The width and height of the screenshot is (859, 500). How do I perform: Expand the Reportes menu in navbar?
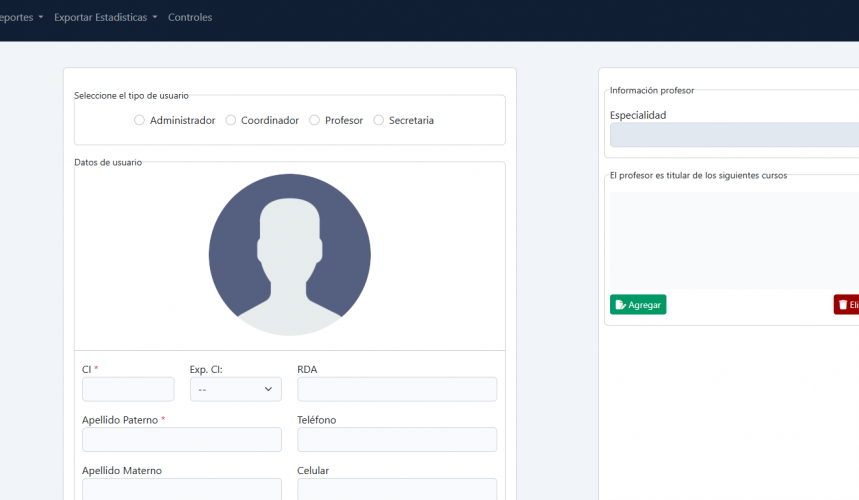(x=21, y=18)
